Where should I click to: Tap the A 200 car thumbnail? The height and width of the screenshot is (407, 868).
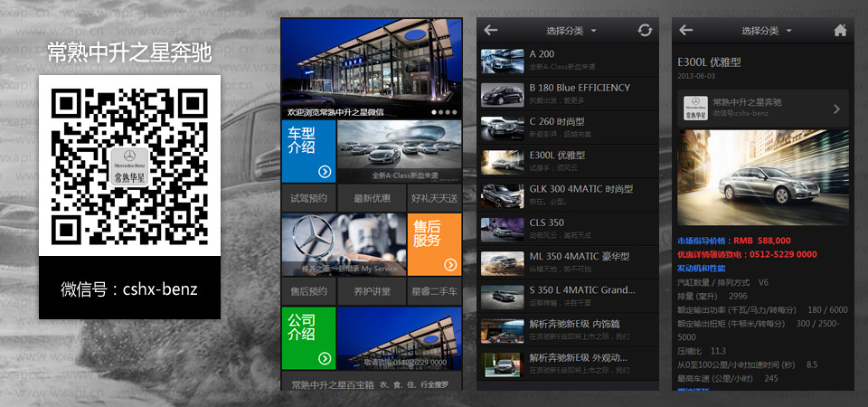(502, 61)
